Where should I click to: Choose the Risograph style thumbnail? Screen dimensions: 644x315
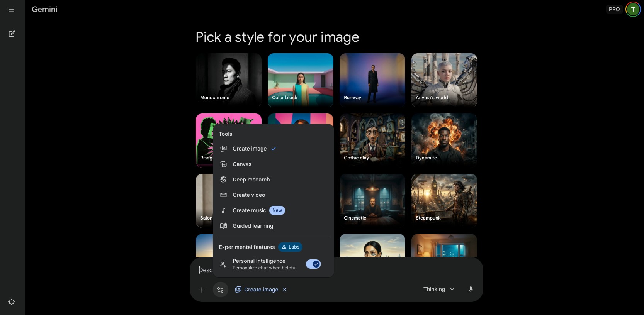(204, 141)
